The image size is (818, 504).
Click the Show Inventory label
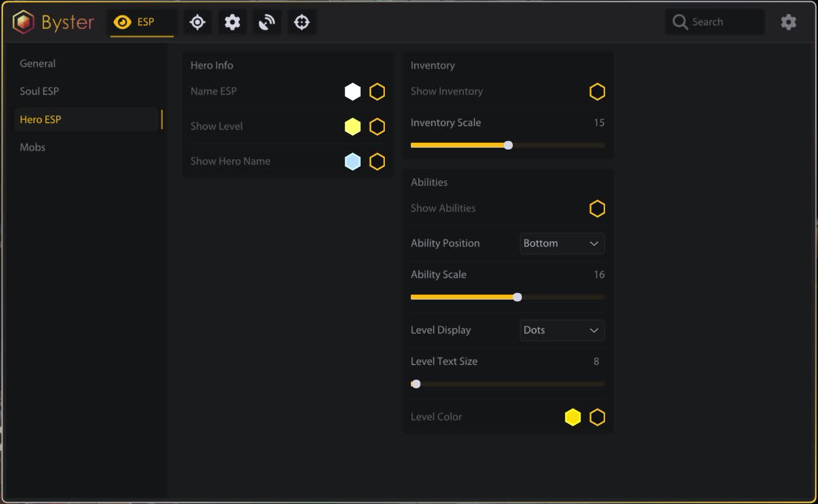click(x=446, y=92)
